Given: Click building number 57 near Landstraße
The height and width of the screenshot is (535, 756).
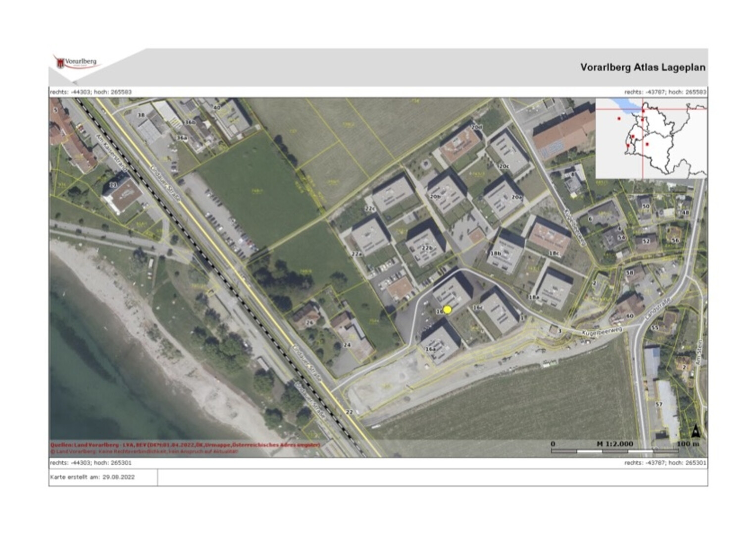Looking at the screenshot, I should coord(658,404).
